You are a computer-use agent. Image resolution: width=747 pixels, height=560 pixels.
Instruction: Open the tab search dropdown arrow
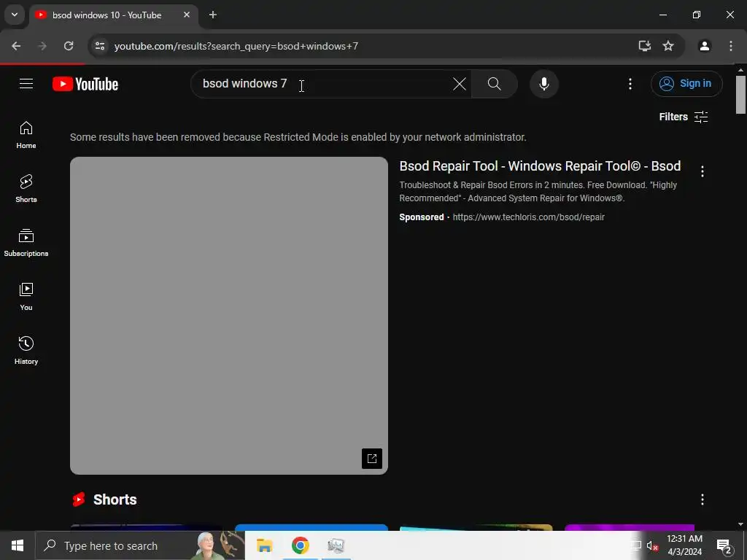pos(15,15)
